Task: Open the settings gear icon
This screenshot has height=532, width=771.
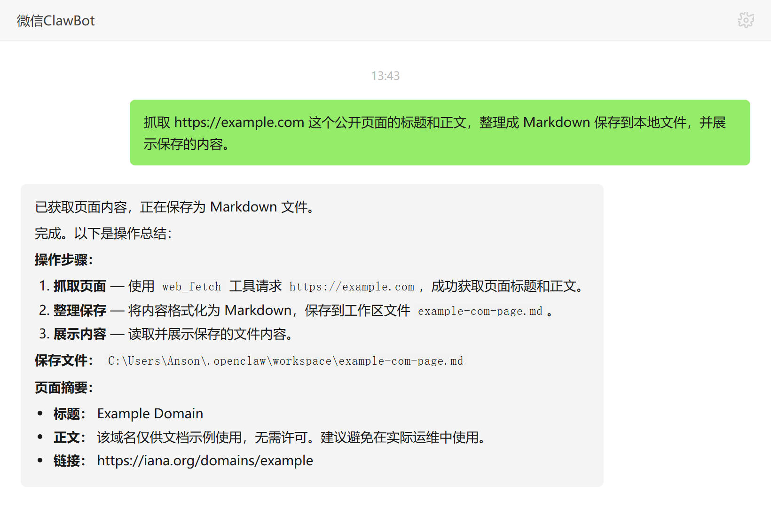Action: click(746, 20)
